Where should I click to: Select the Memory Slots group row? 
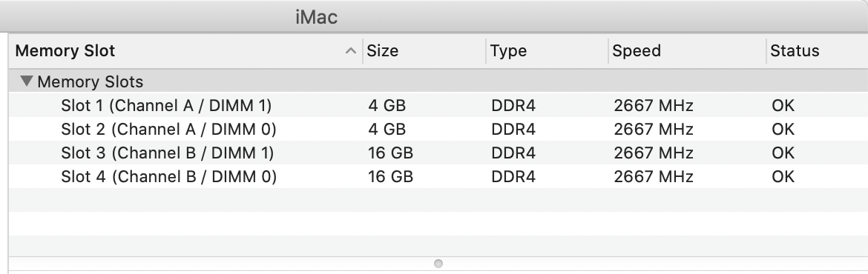pos(438,81)
